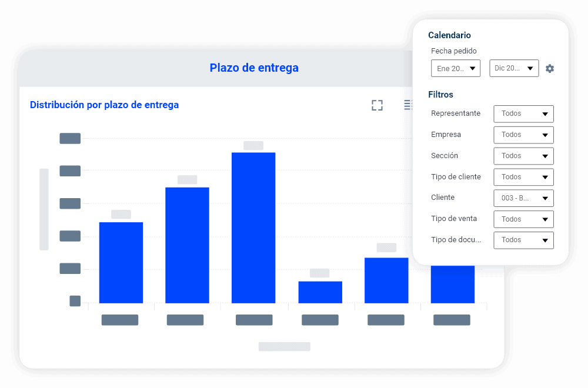Select the Cliente dropdown showing 003

click(x=523, y=198)
